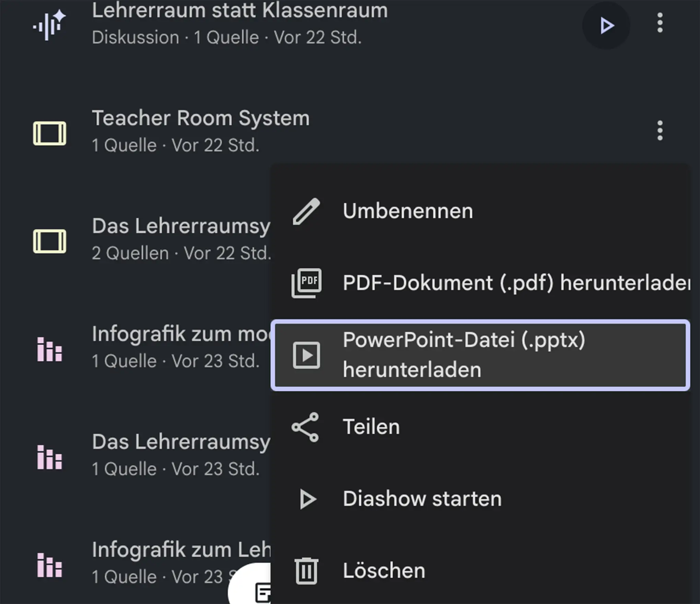Viewport: 700px width, 604px height.
Task: Click the pencil icon beside Umbenennen
Action: tap(306, 211)
